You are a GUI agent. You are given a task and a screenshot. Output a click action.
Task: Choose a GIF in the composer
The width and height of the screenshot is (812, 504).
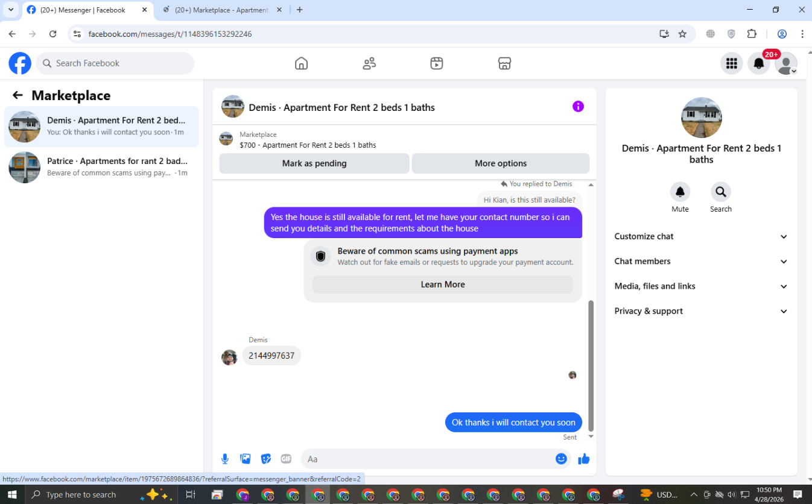(x=286, y=459)
